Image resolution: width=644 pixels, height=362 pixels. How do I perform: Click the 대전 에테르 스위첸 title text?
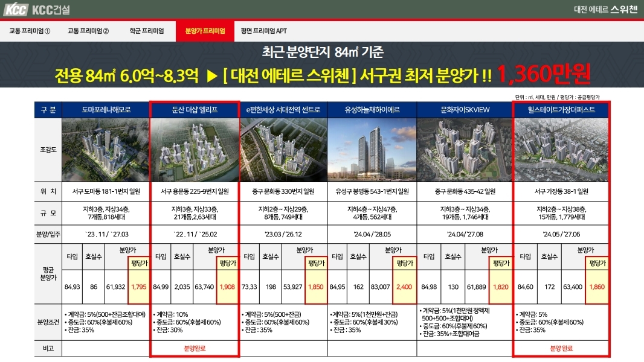[606, 10]
